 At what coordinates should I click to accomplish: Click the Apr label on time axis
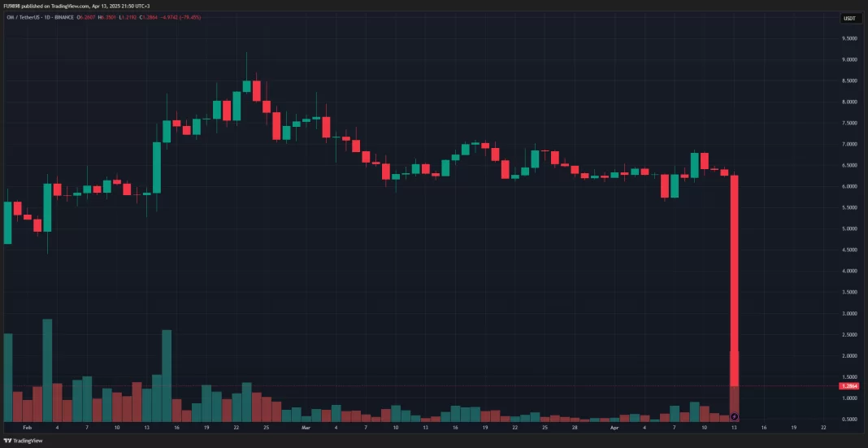tap(614, 427)
